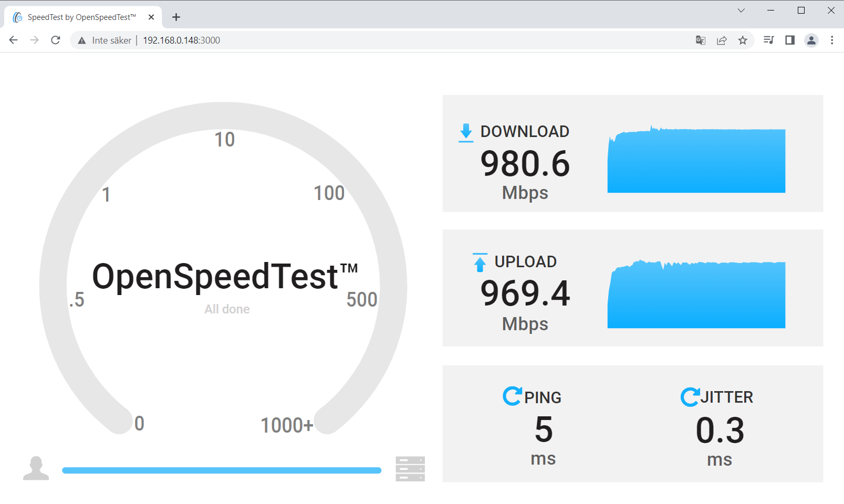Toggle the browser side panel
This screenshot has height=504, width=844.
click(x=789, y=40)
